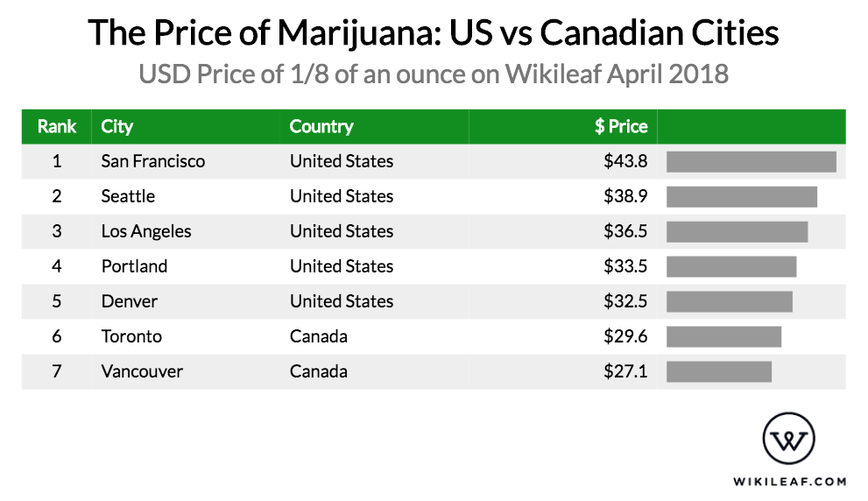Click the chart title about Marijuana prices

[x=434, y=32]
